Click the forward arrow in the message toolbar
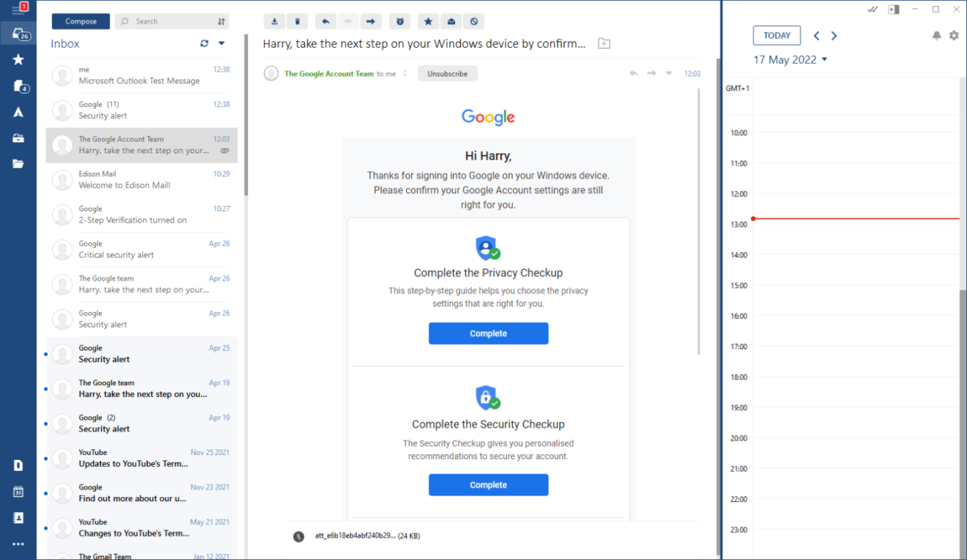 (371, 22)
